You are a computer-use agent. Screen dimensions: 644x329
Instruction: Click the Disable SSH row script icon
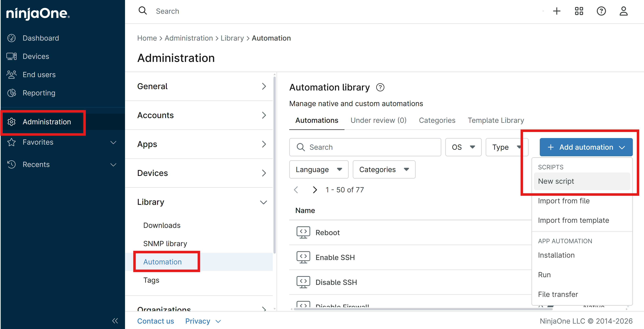303,282
